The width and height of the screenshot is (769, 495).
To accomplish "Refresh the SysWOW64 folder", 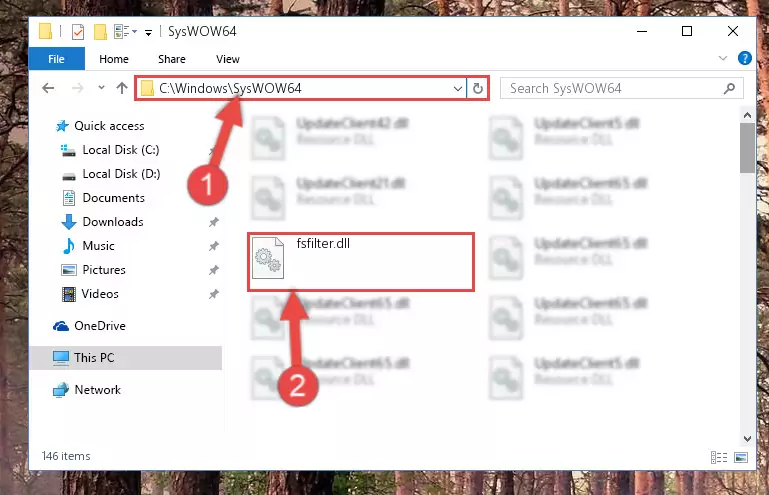I will point(478,89).
